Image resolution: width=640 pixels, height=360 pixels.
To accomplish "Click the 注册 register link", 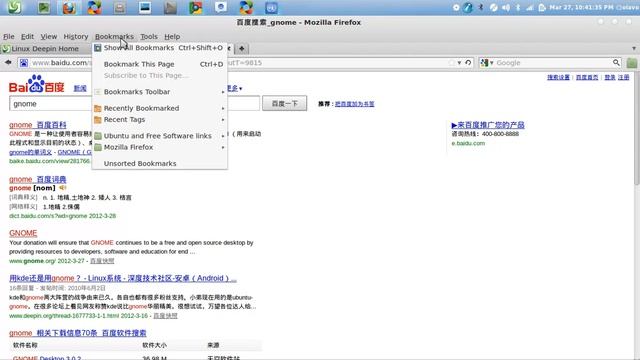I will (623, 77).
